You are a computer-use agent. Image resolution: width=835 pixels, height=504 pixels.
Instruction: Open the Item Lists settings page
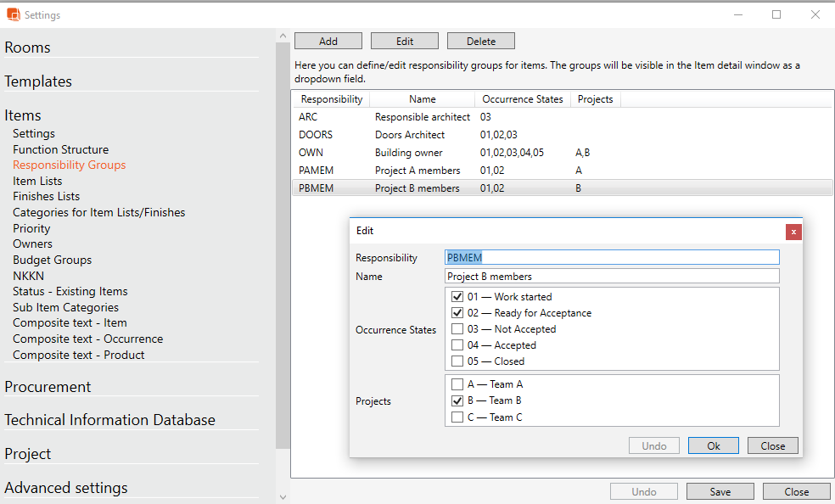(37, 180)
